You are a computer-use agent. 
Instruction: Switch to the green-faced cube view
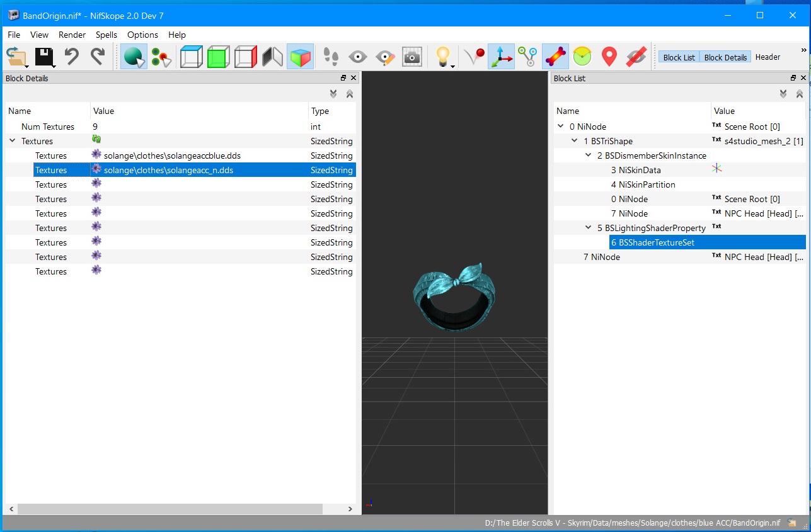219,57
